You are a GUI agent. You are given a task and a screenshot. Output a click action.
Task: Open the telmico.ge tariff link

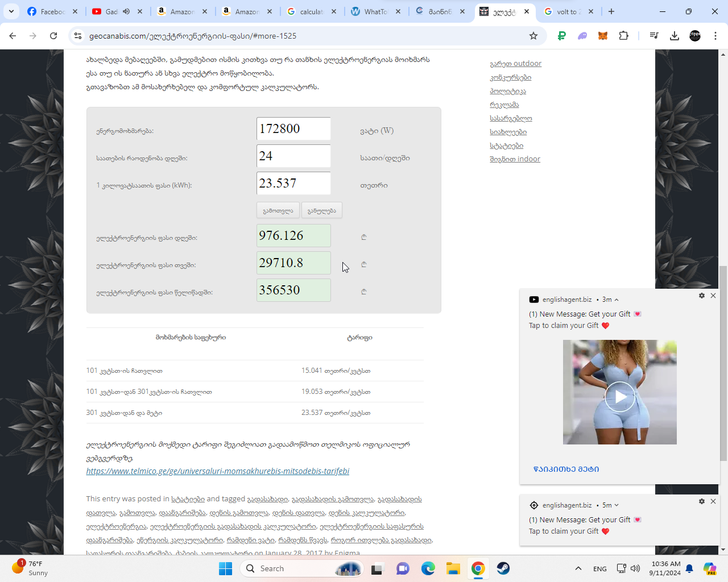(217, 471)
